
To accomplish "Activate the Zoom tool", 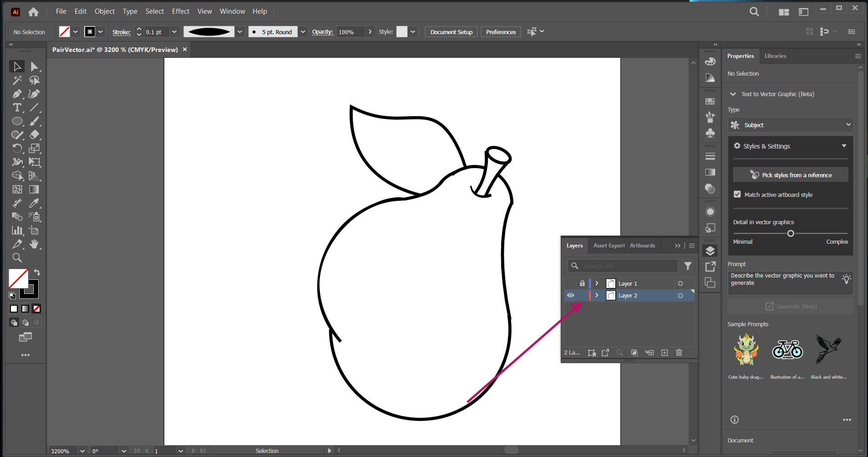I will (17, 258).
